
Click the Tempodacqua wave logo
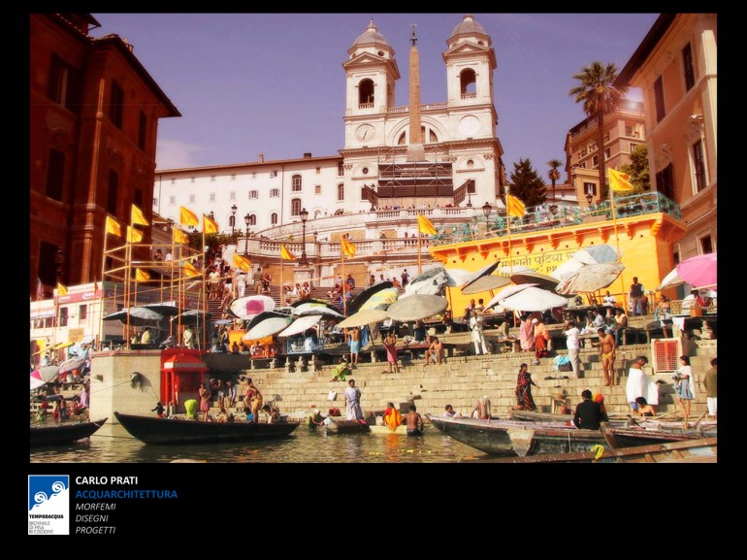tap(48, 494)
